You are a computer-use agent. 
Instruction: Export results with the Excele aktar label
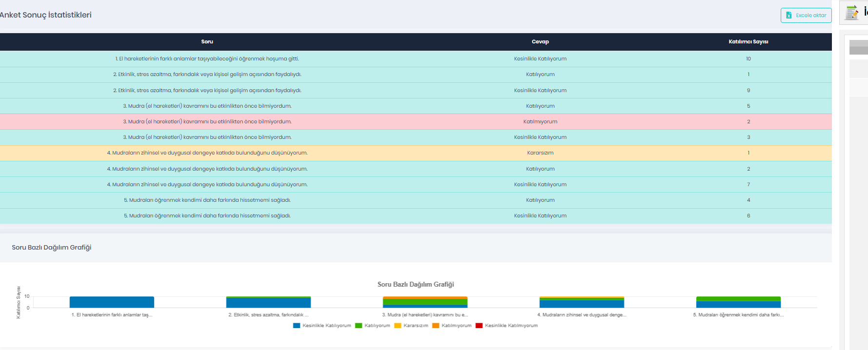811,15
